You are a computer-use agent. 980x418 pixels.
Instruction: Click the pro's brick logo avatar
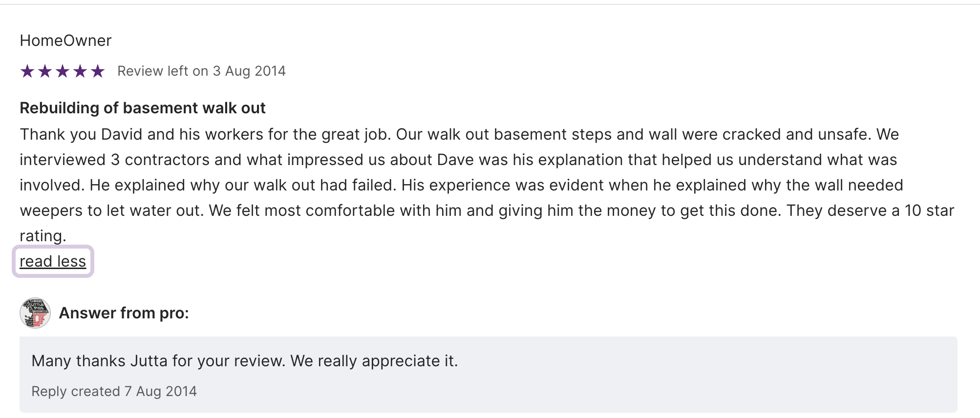pos(35,313)
